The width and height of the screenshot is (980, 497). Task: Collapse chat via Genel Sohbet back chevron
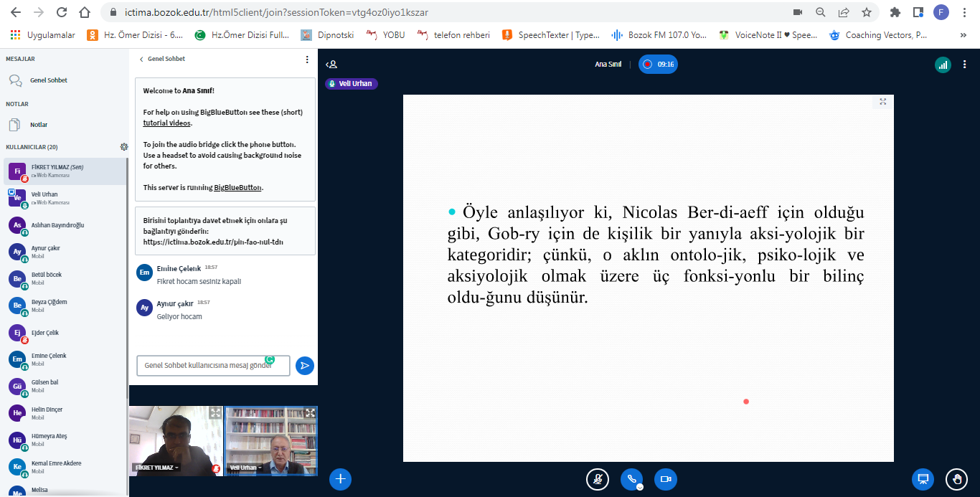pyautogui.click(x=141, y=60)
